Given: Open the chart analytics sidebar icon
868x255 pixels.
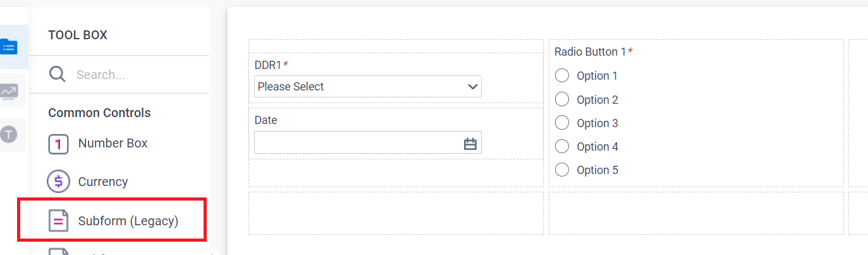Looking at the screenshot, I should click(x=9, y=91).
